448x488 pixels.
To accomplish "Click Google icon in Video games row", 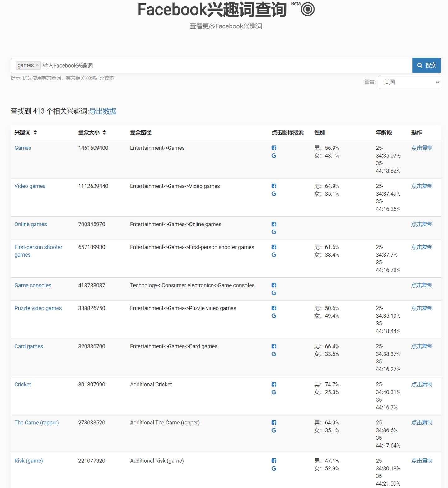I will [274, 194].
